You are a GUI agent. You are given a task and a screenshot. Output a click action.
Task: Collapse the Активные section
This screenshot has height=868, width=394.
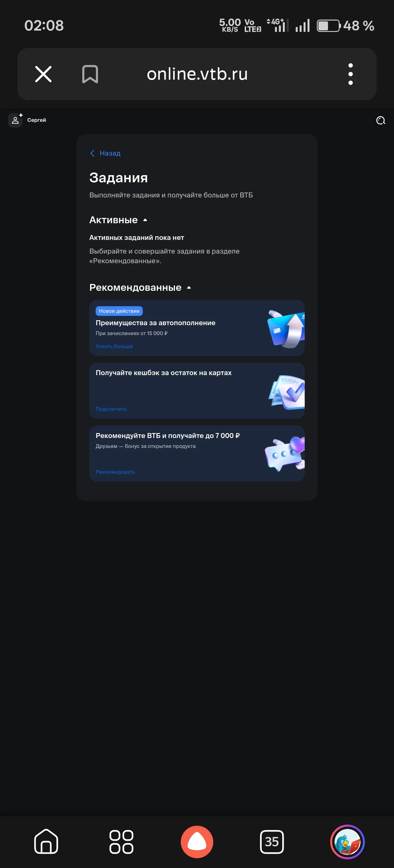click(145, 220)
